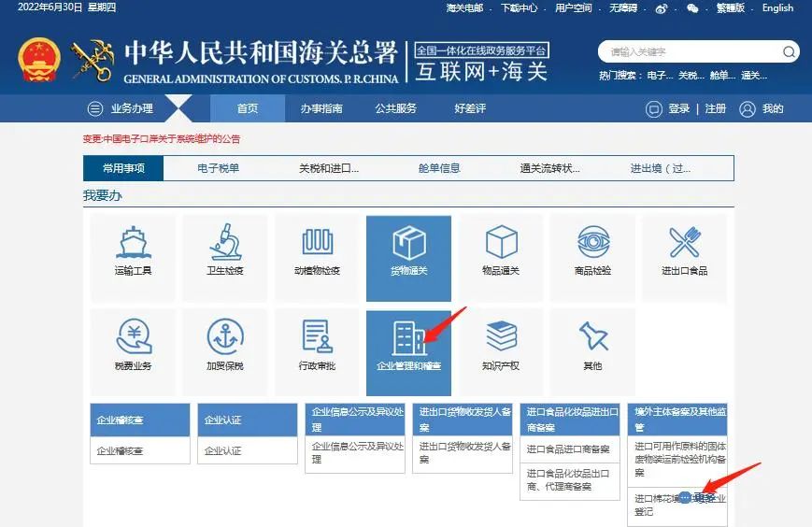
Task: Expand the 企业认证 category header
Action: 248,420
